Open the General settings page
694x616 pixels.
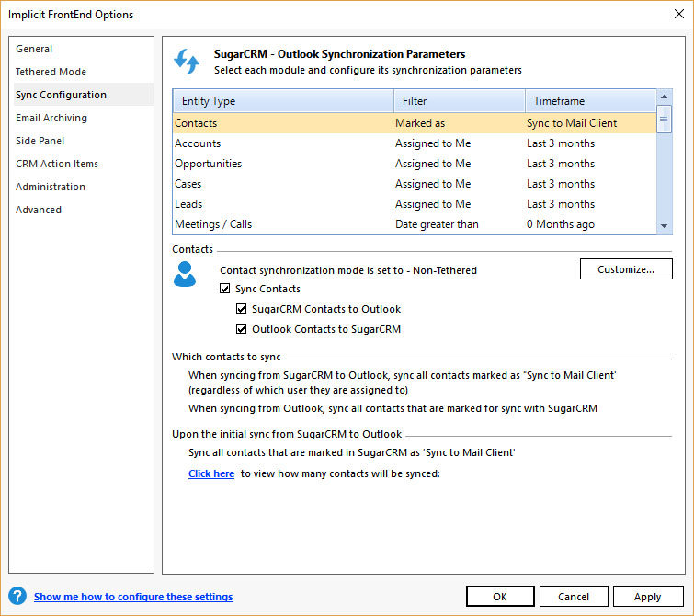(x=34, y=49)
